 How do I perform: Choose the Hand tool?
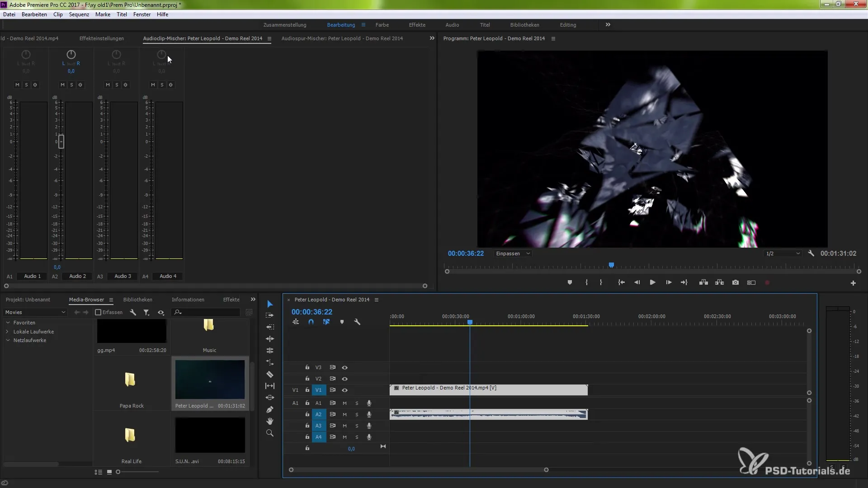[270, 421]
